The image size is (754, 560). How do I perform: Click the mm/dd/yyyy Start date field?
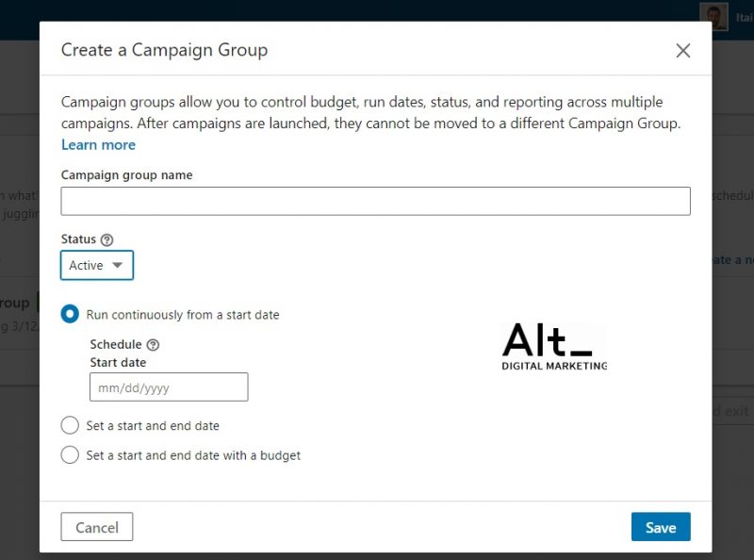pyautogui.click(x=169, y=387)
